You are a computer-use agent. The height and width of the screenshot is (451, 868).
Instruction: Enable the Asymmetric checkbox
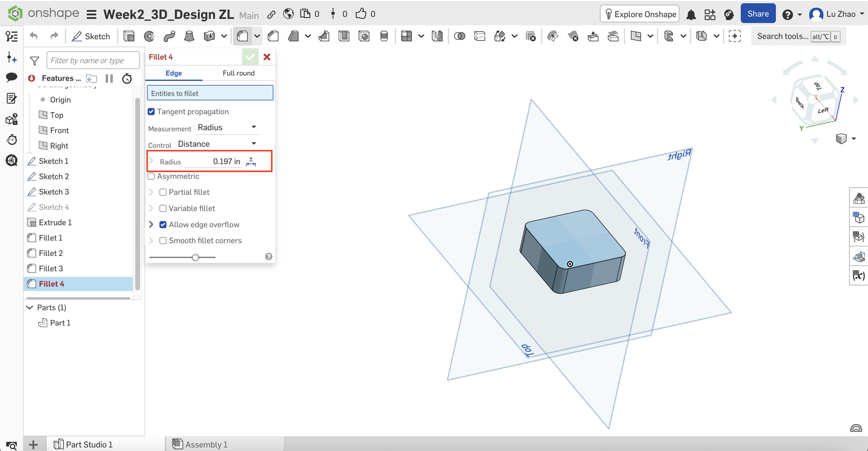pyautogui.click(x=152, y=176)
